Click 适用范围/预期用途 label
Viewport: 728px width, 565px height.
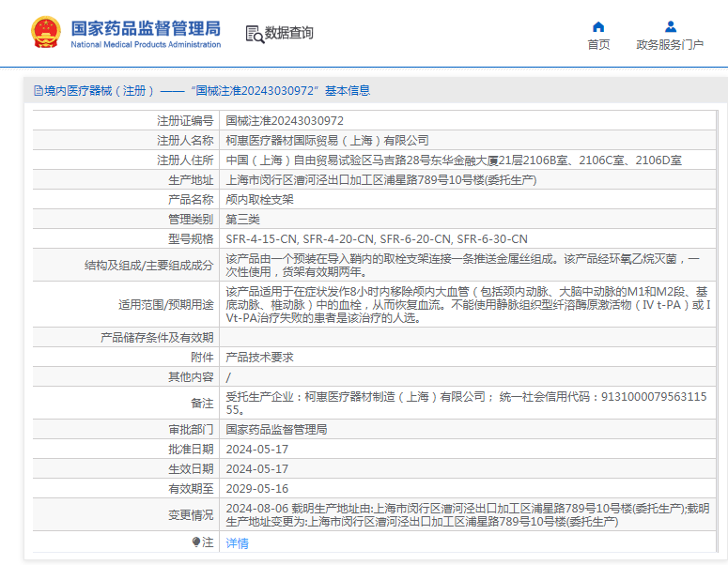click(x=165, y=305)
